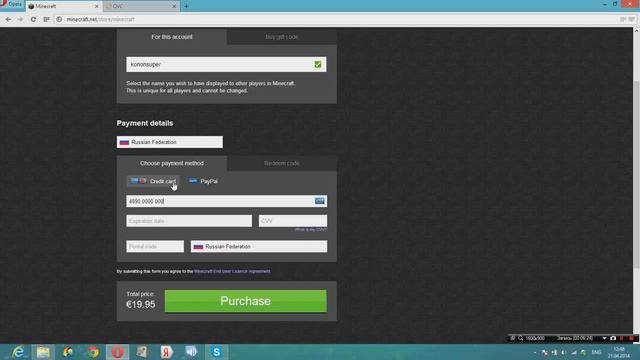The image size is (640, 360).
Task: Open Skype from taskbar
Action: point(216,352)
